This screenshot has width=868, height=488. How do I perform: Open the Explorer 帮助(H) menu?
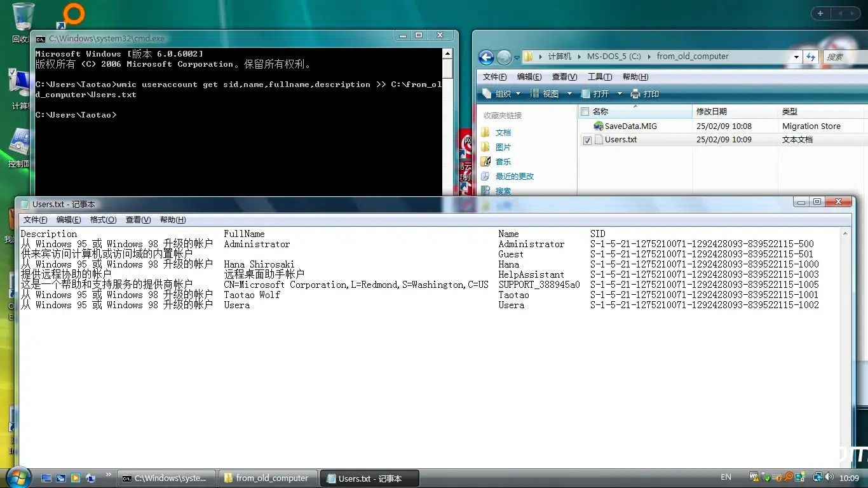[635, 77]
